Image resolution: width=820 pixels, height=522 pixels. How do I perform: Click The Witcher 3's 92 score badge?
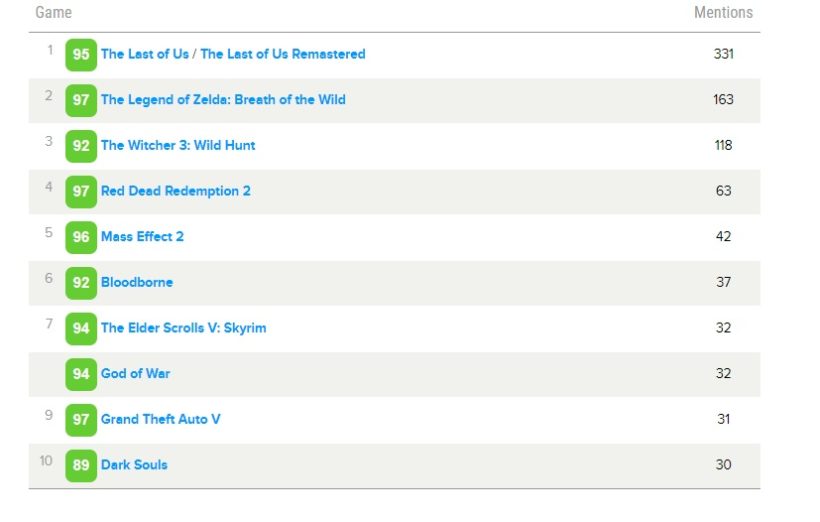(x=81, y=145)
